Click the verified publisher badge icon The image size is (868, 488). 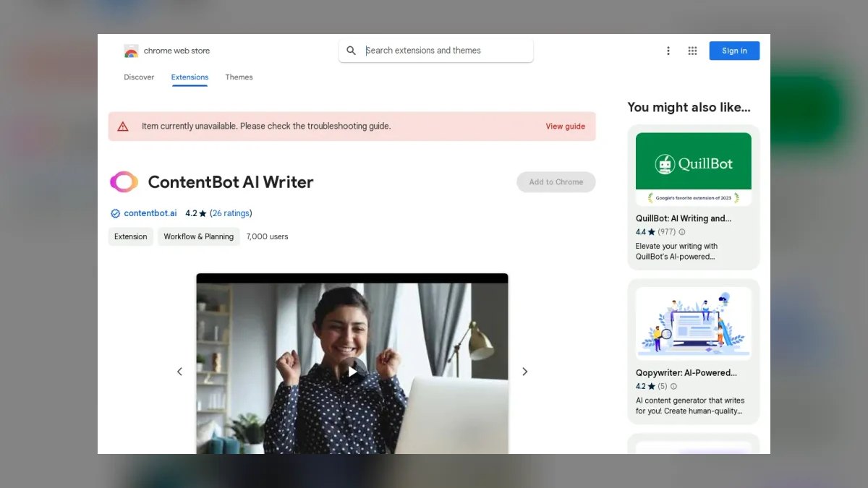pos(115,213)
